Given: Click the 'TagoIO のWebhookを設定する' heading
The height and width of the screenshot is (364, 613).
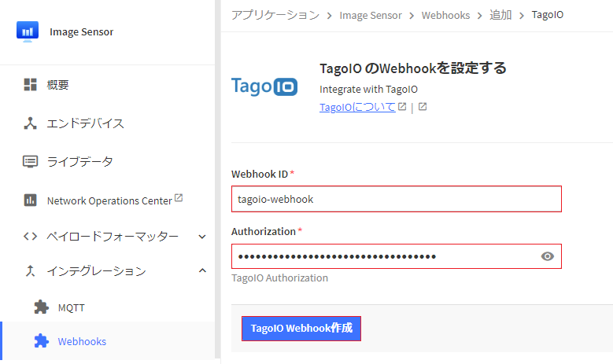Looking at the screenshot, I should click(x=413, y=68).
